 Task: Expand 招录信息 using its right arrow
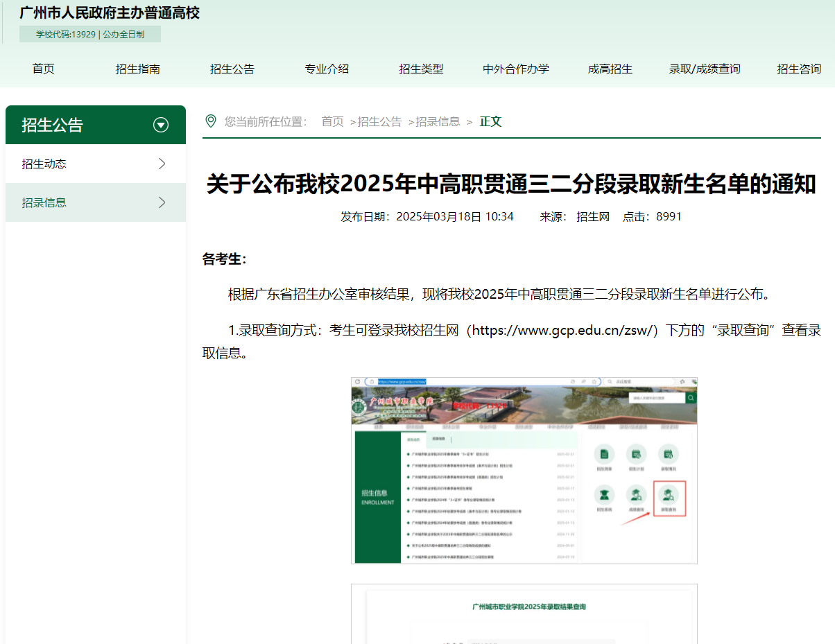(x=162, y=202)
